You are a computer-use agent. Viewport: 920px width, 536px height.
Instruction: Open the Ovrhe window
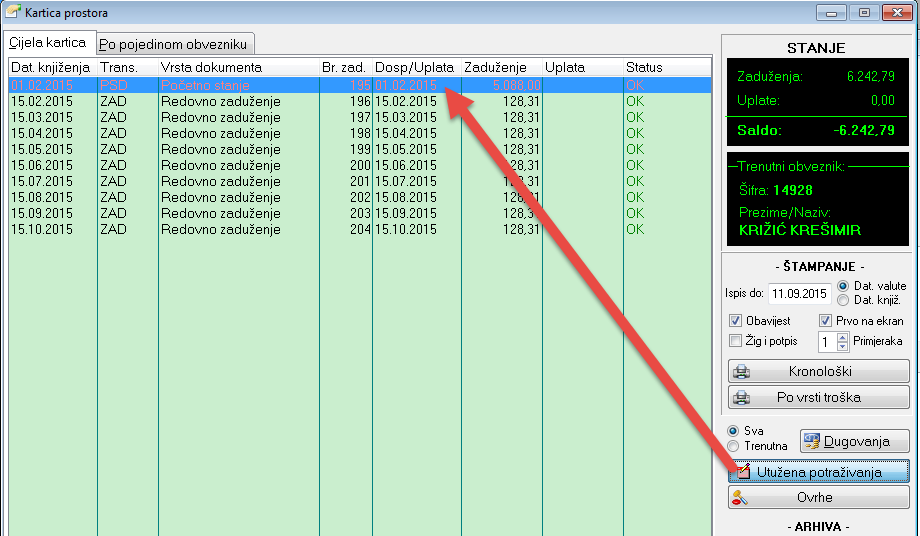pyautogui.click(x=818, y=497)
